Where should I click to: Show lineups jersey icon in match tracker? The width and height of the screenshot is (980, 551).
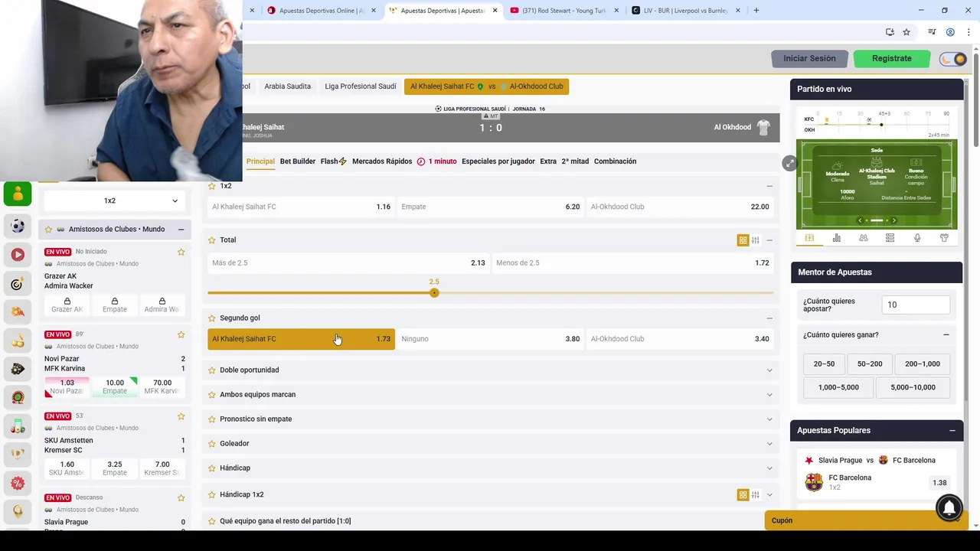(x=944, y=238)
